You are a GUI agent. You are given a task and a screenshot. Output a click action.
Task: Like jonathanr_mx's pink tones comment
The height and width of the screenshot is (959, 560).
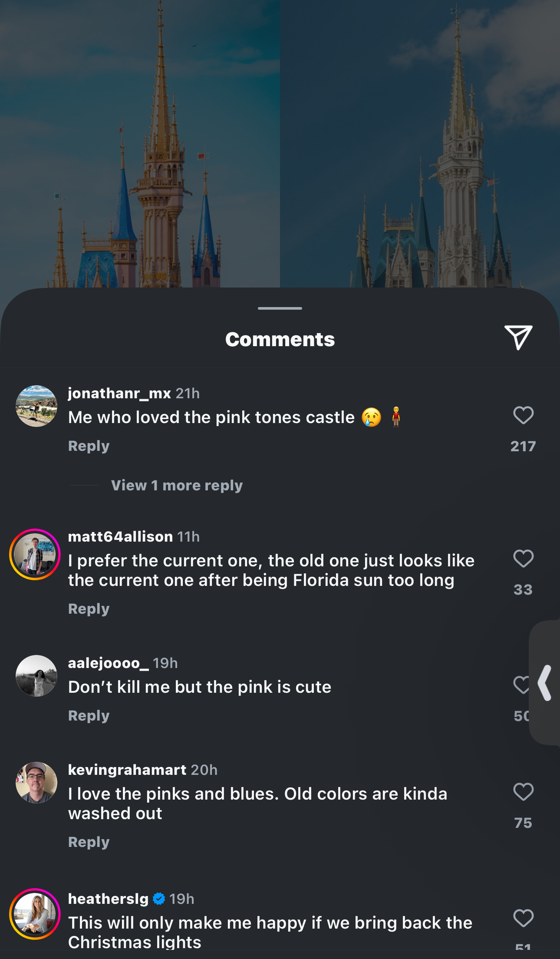click(523, 415)
